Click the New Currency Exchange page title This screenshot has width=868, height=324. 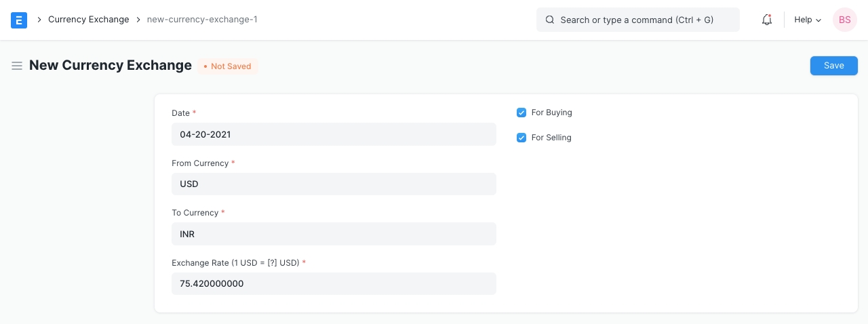click(x=111, y=66)
